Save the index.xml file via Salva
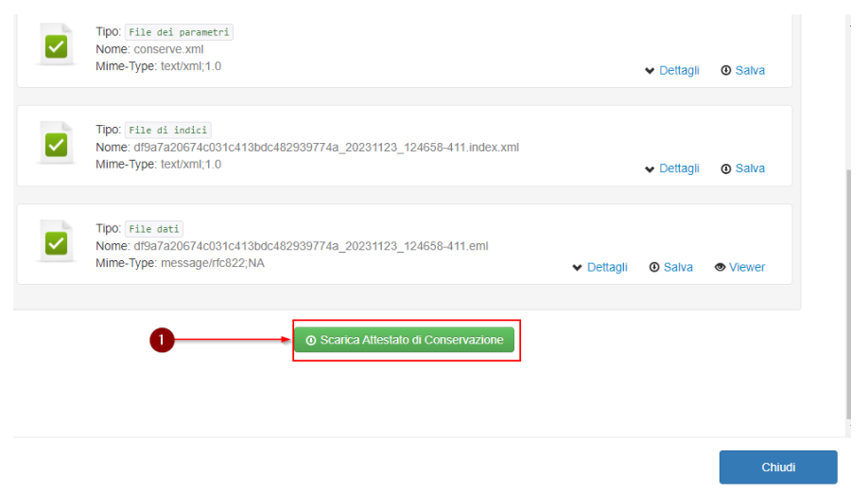 742,168
